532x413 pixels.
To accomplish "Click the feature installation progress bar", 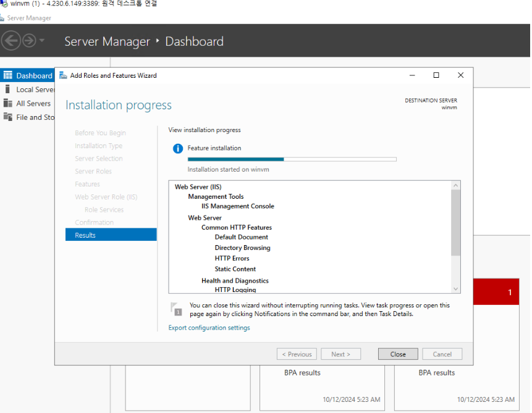I will point(292,159).
